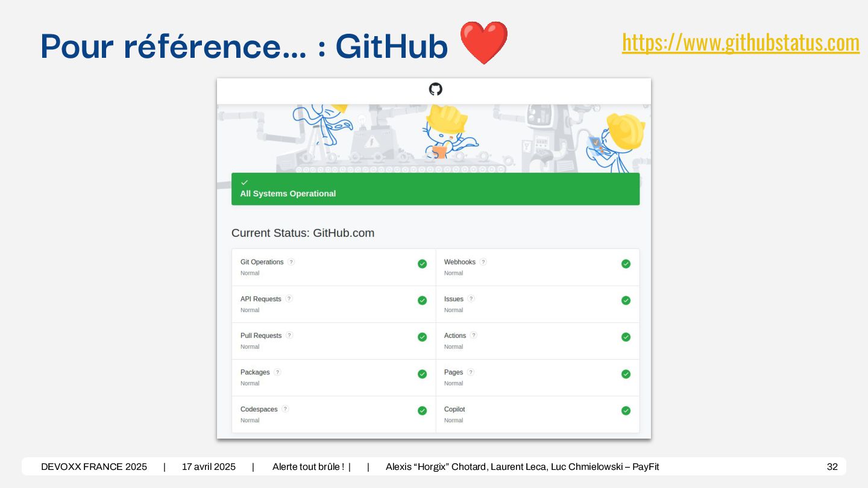Click the Git Operations help question mark
Screen dimensions: 868x488
click(291, 262)
